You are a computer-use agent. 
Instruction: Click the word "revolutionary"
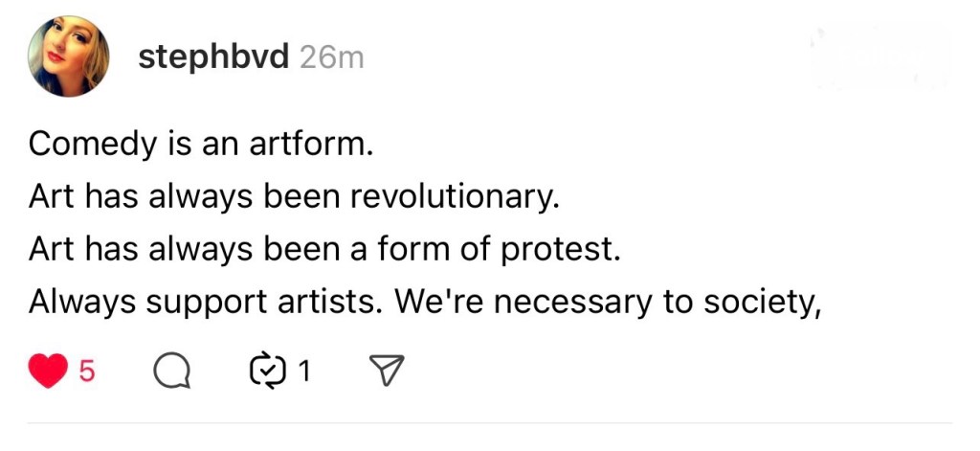454,197
